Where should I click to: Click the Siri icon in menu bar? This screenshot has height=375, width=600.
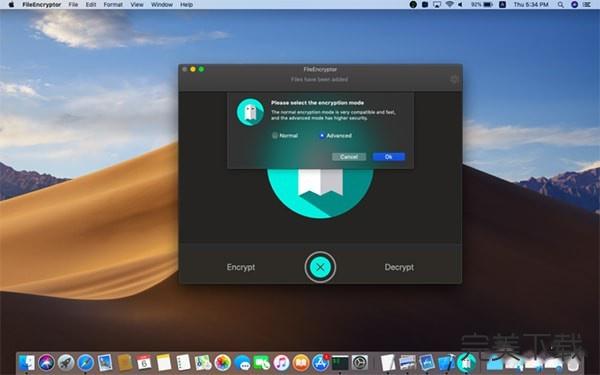[x=574, y=5]
